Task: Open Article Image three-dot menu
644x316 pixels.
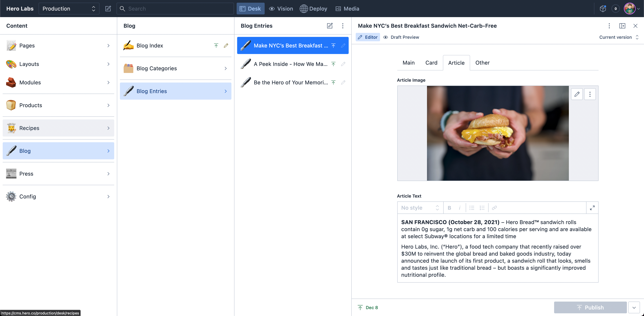Action: [590, 94]
